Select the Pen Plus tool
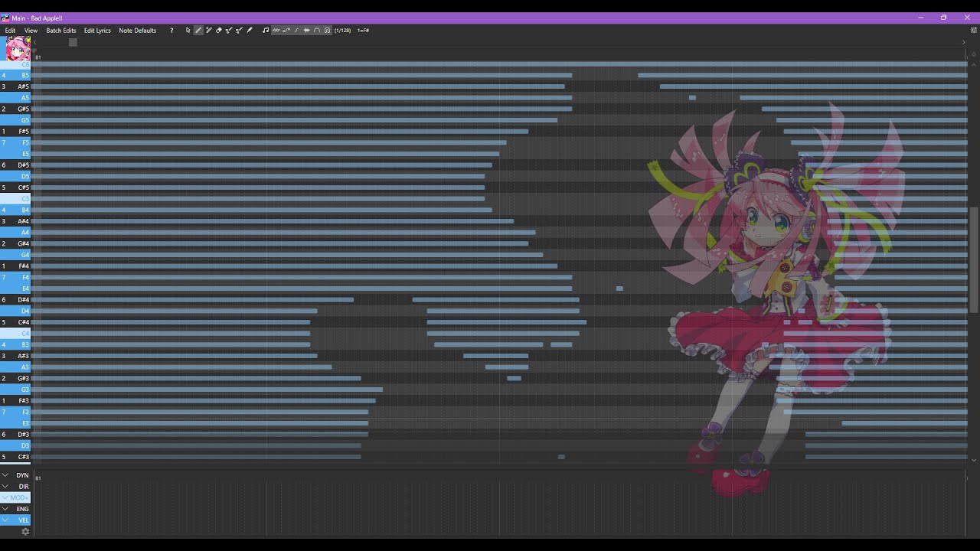 208,31
